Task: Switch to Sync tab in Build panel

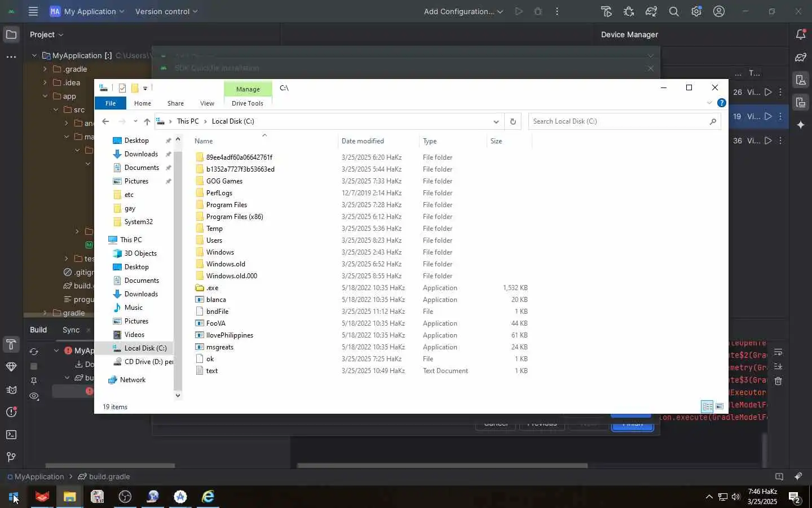Action: point(71,330)
